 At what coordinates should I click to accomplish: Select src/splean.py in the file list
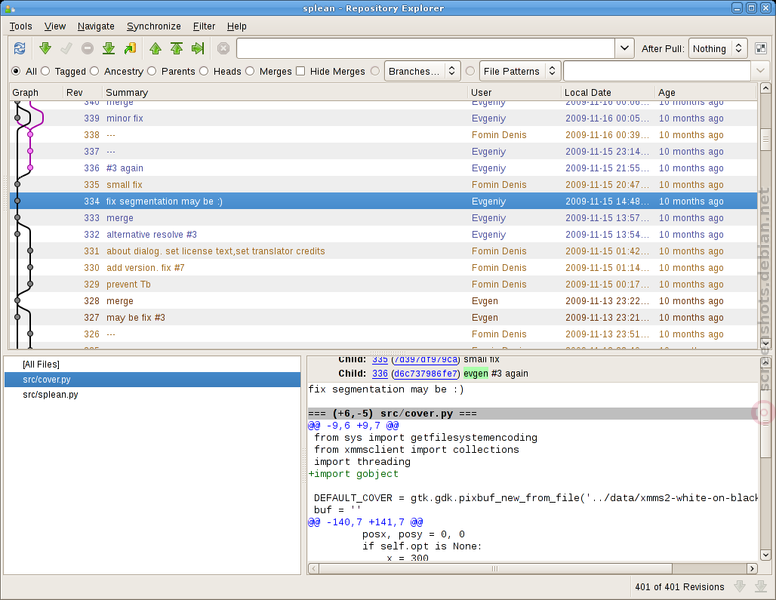[152, 395]
